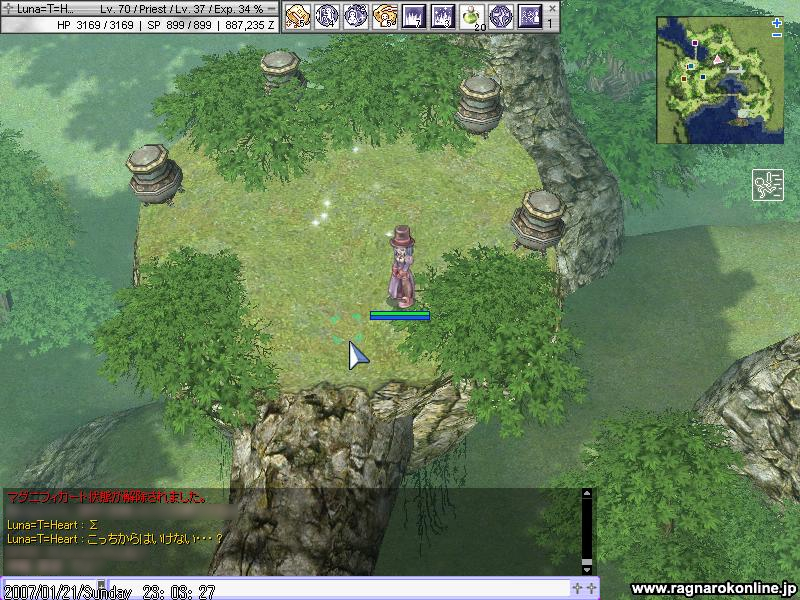
Task: Click the Lv. 70 / Priest label
Action: [134, 9]
